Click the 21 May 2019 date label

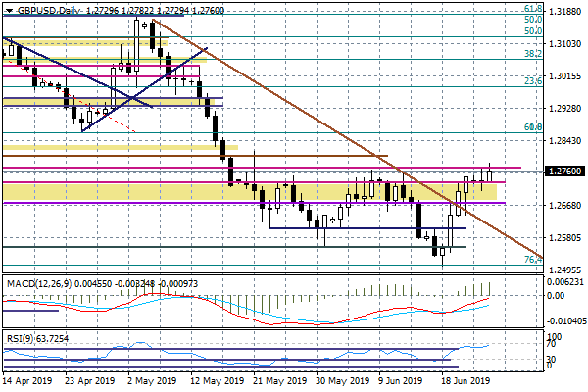[x=279, y=381]
